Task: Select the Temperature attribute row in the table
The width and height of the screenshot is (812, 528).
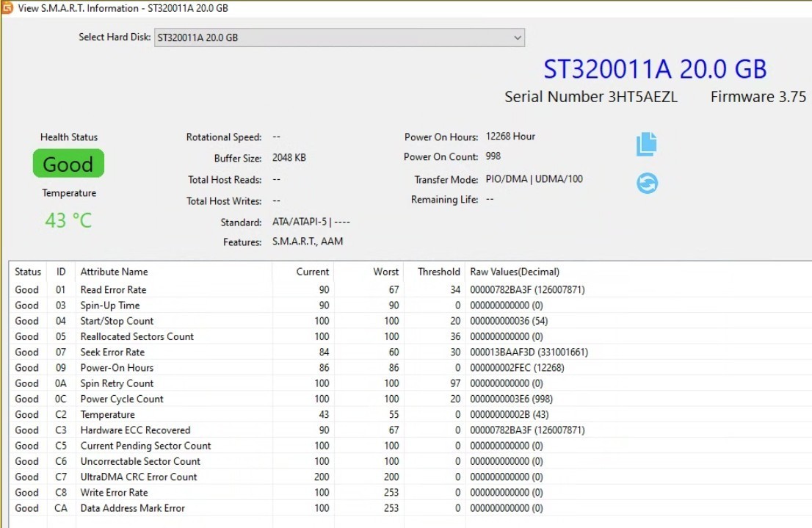Action: 410,414
